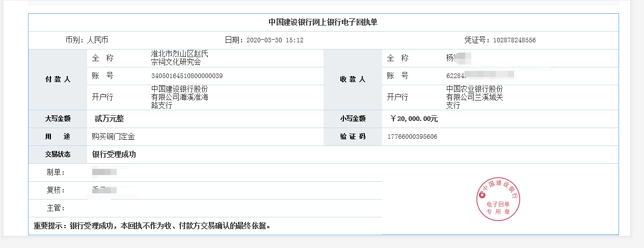The image size is (644, 248).
Task: Click the currency label 币别：人民币
Action: pyautogui.click(x=87, y=40)
